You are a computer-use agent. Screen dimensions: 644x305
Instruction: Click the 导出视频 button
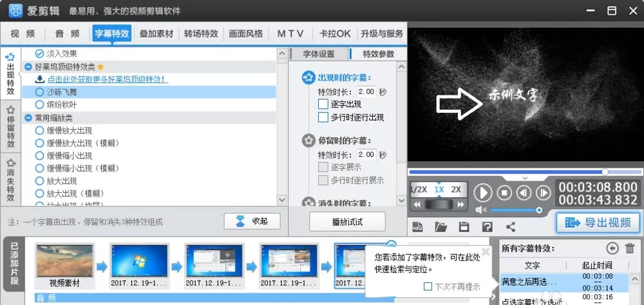[598, 223]
